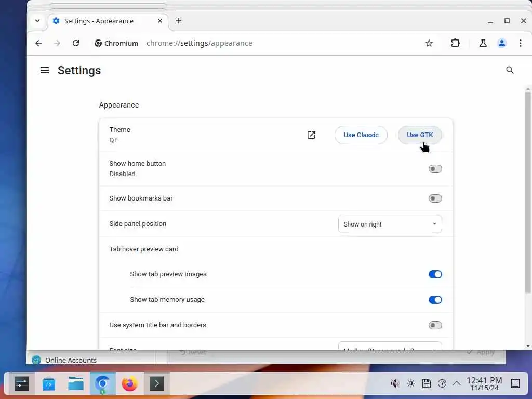532x399 pixels.
Task: Click the circular updates tray icon
Action: (442, 384)
